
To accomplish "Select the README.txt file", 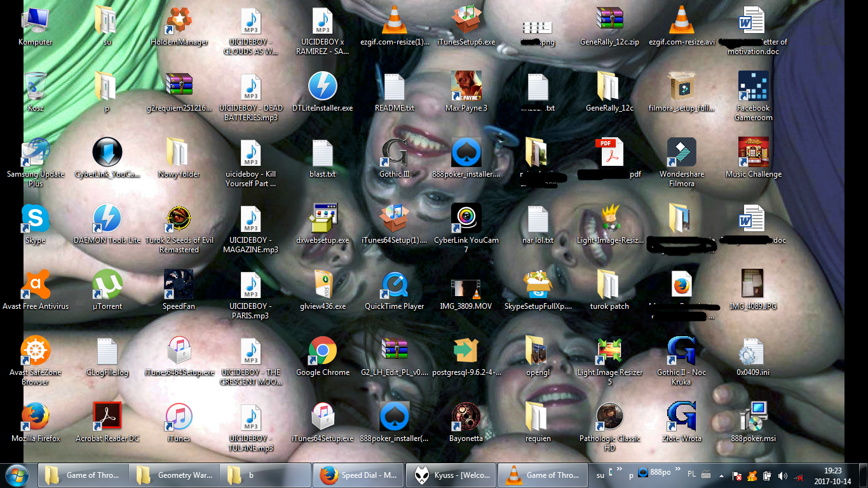I will point(395,92).
